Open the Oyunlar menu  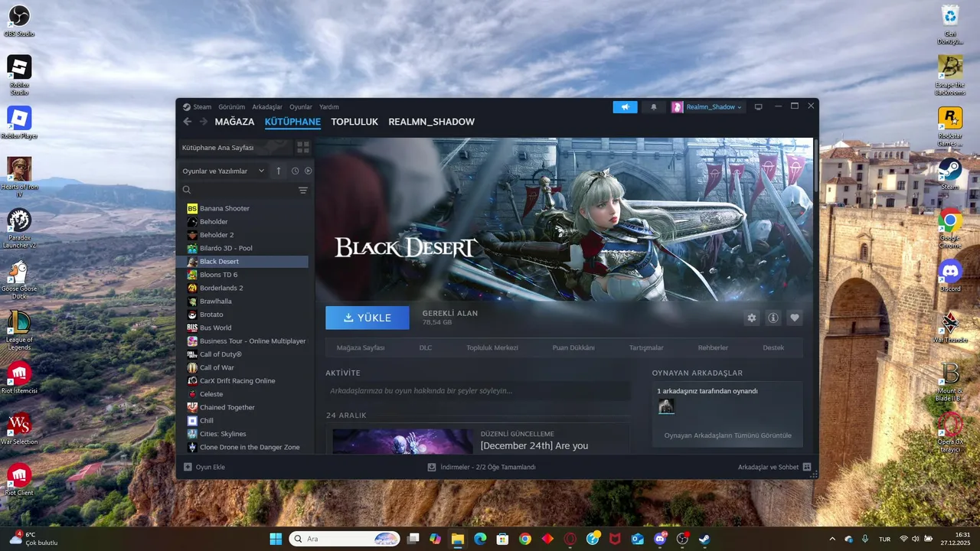[301, 107]
